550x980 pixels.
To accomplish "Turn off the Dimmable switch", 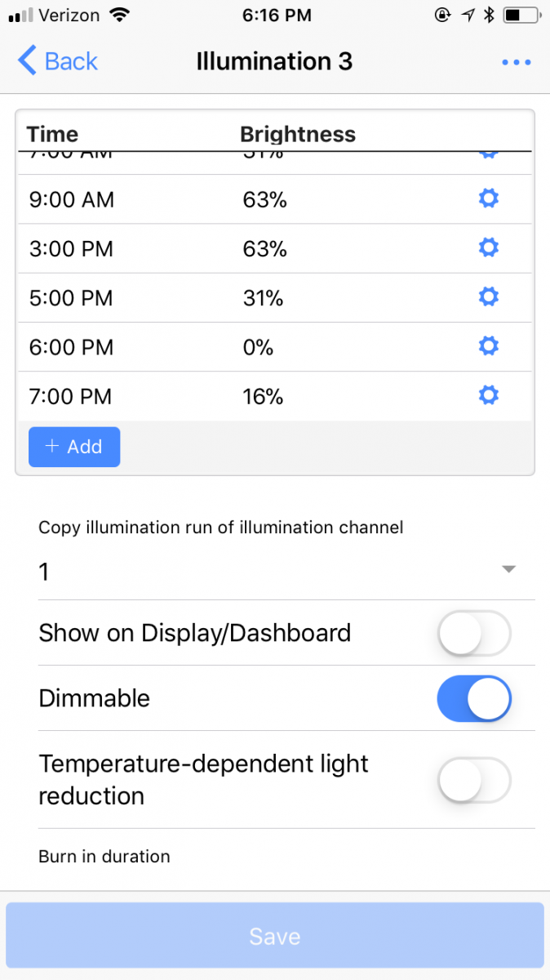I will [x=474, y=698].
